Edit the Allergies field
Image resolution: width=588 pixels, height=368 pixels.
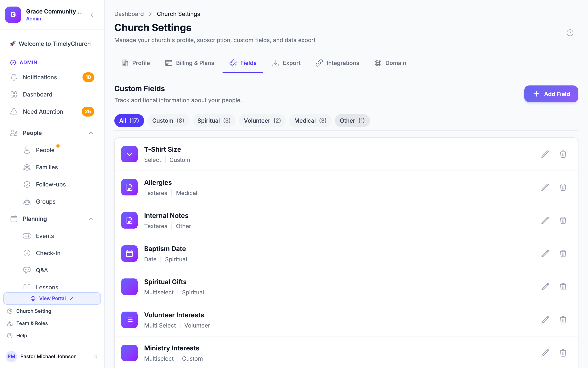(545, 187)
